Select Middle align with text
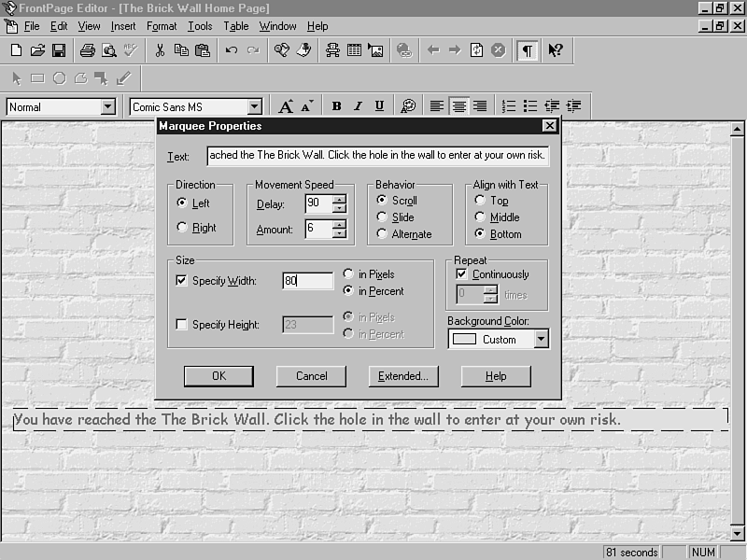Viewport: 747px width, 560px height. point(480,217)
